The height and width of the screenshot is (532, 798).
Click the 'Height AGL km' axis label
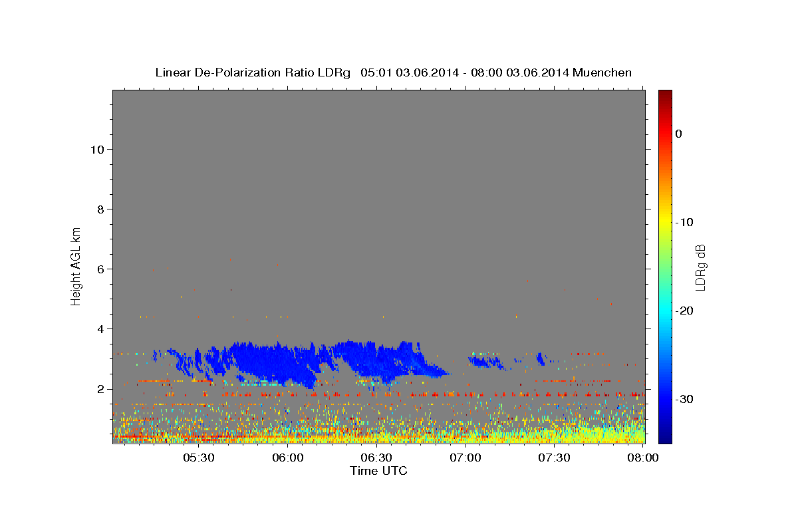point(76,265)
